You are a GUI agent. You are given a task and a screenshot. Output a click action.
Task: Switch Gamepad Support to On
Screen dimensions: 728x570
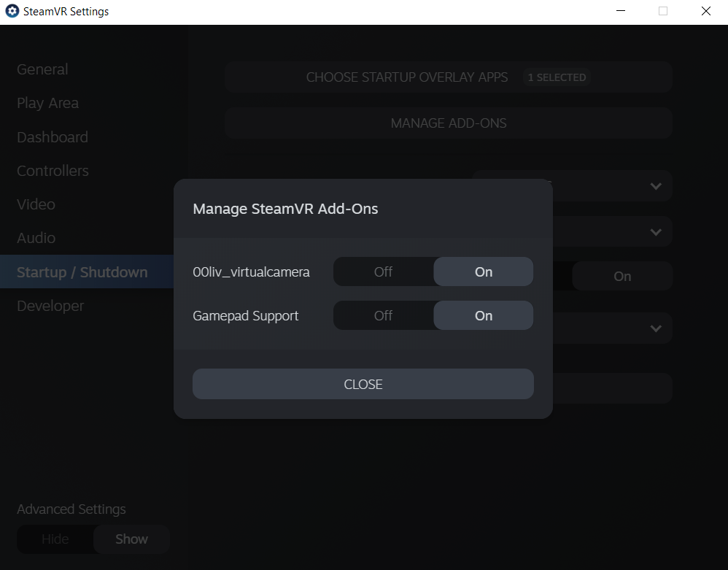(x=484, y=315)
